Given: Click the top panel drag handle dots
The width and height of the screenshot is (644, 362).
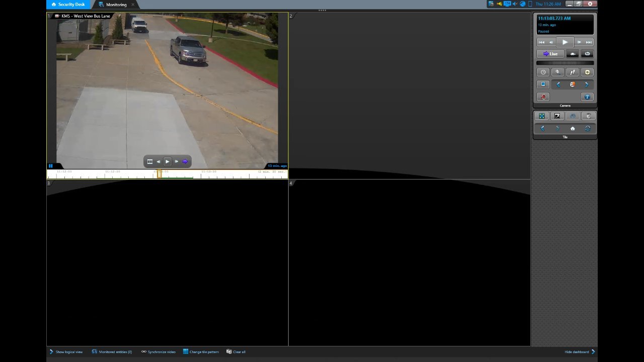Looking at the screenshot, I should click(x=322, y=11).
